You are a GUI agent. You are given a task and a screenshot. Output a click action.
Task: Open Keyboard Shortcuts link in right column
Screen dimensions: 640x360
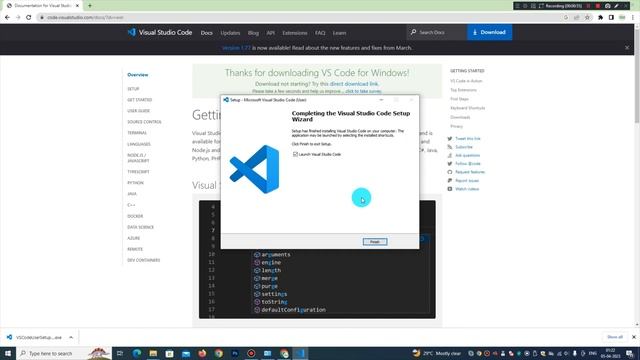pyautogui.click(x=468, y=108)
